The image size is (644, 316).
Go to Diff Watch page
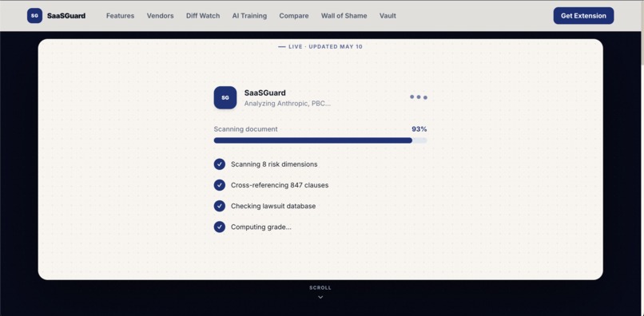(203, 16)
